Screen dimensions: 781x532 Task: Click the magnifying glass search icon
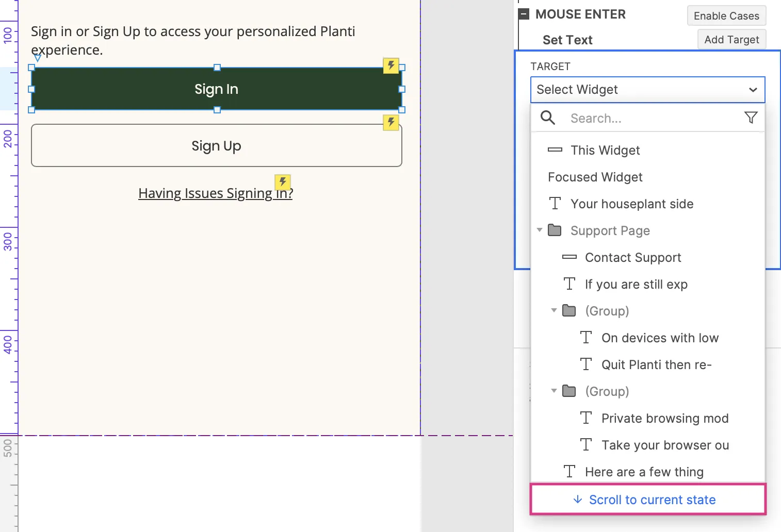(x=547, y=118)
